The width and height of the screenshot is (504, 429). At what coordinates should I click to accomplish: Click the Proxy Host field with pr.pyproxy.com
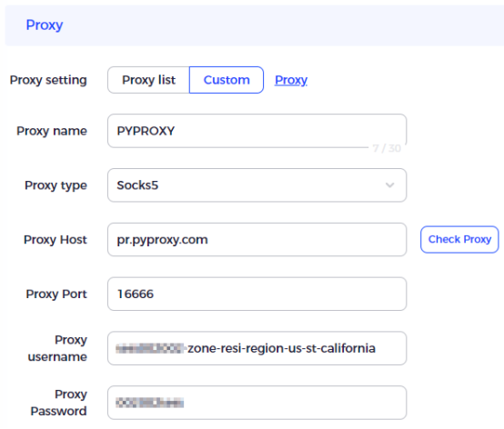pos(257,240)
